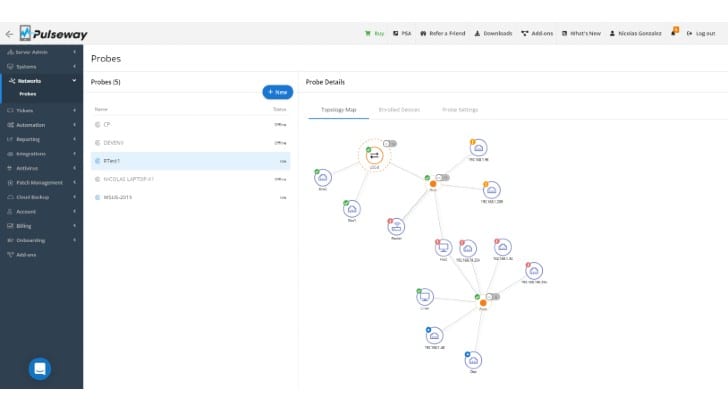Click the Account sidebar icon
The image size is (728, 410).
(x=10, y=212)
